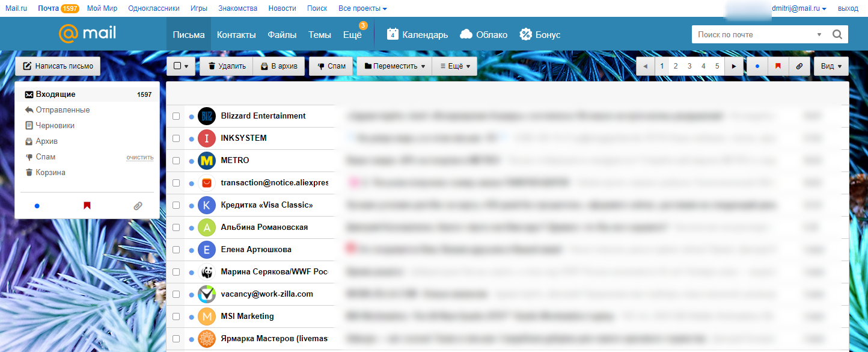Open email from Альбина Романовская
This screenshot has width=868, height=352.
[507, 227]
